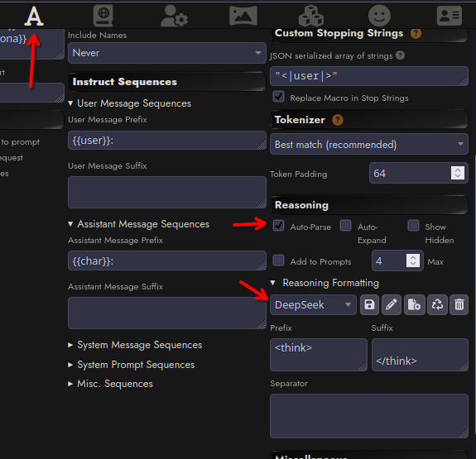Click the stopping strings JSON field
The height and width of the screenshot is (459, 476).
(369, 76)
